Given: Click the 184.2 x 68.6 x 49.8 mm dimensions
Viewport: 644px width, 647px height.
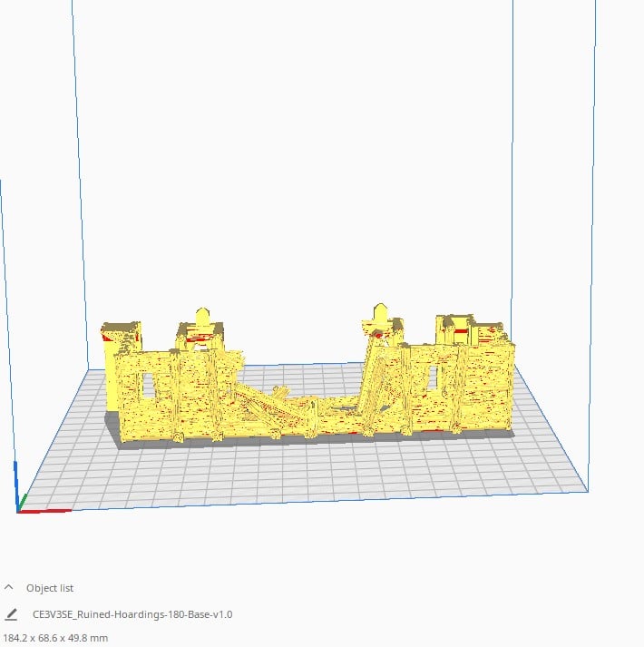Looking at the screenshot, I should tap(54, 638).
